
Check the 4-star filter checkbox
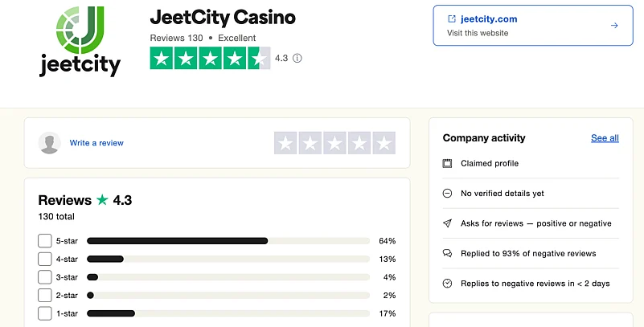45,259
